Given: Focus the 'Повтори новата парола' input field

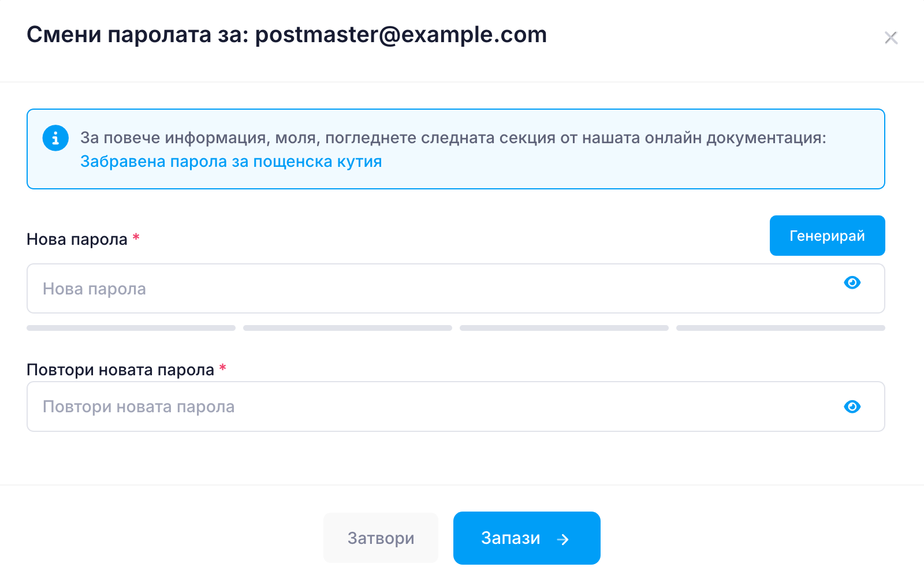Looking at the screenshot, I should point(456,406).
